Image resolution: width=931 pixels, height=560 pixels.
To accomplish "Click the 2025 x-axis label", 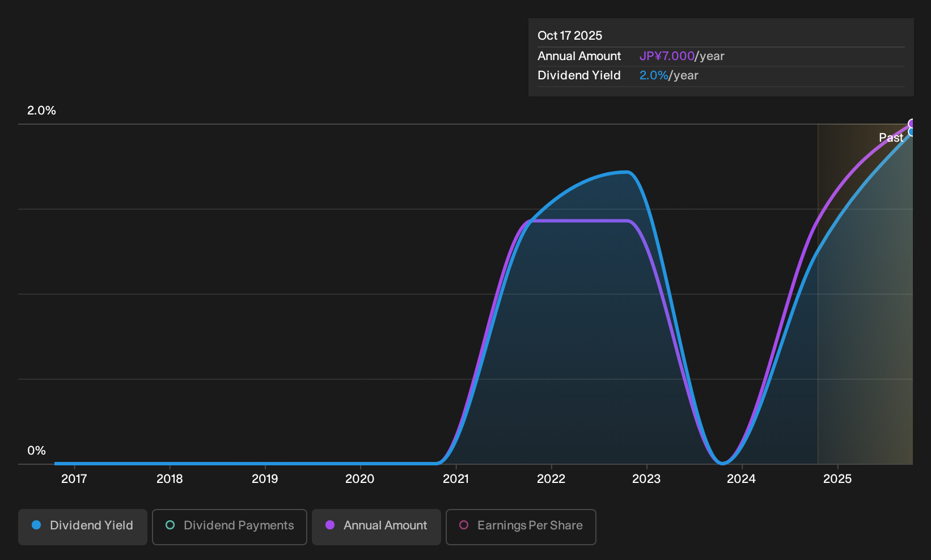I will 837,479.
